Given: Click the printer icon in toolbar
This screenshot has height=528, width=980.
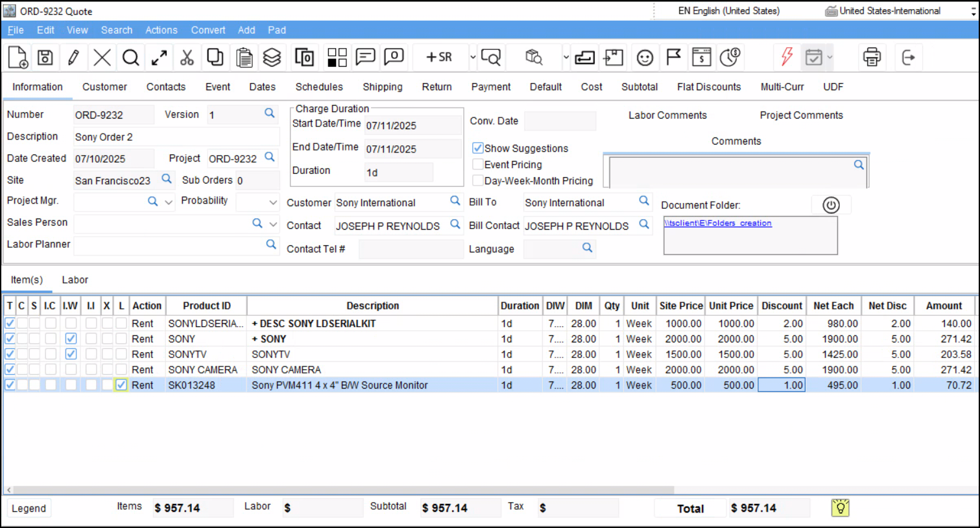Looking at the screenshot, I should (x=872, y=58).
